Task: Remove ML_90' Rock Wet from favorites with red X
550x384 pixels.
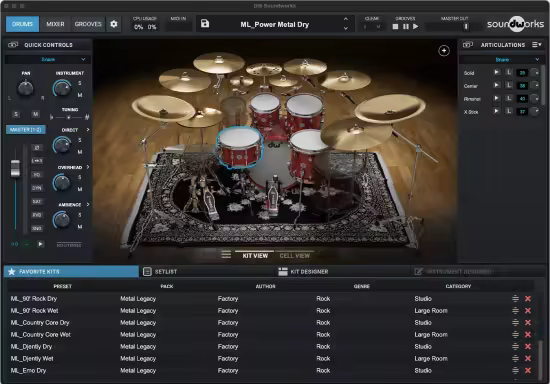Action: pyautogui.click(x=528, y=311)
